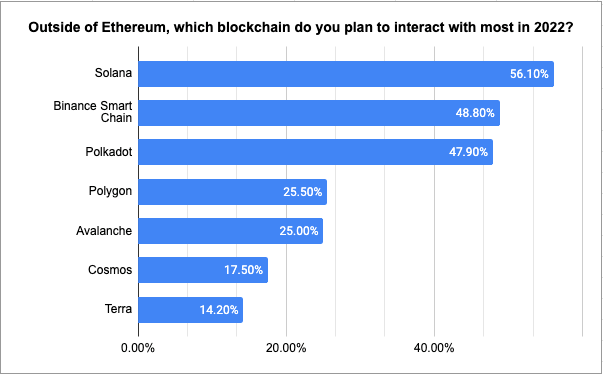The width and height of the screenshot is (603, 374).
Task: Click the Avalanche bar
Action: (231, 231)
